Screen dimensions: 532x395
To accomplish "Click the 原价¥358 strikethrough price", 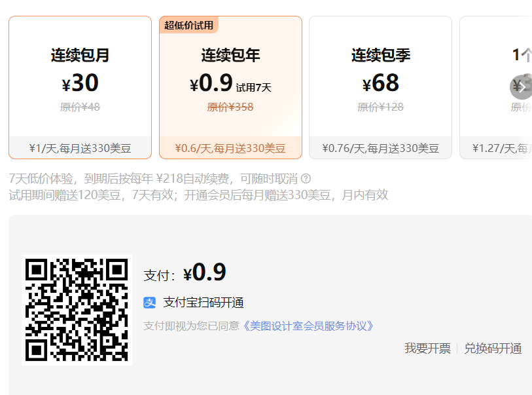I will [230, 107].
